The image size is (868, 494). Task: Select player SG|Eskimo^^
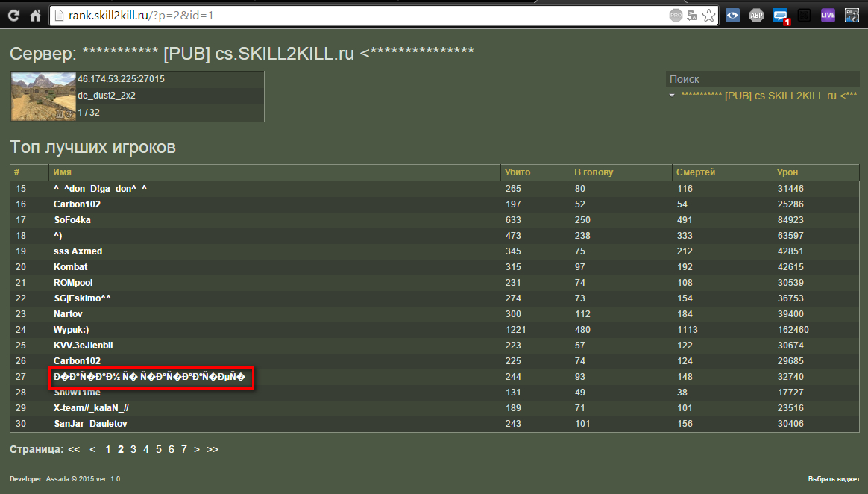click(x=82, y=298)
